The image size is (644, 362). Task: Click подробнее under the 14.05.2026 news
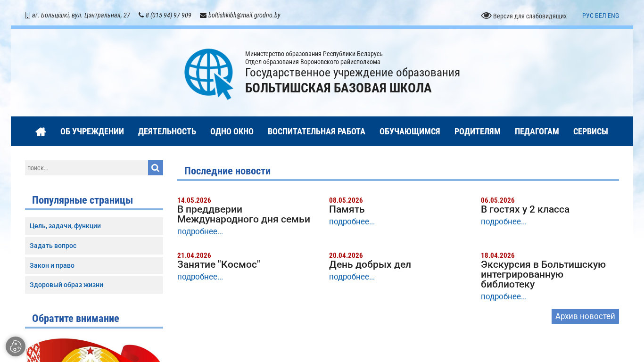(x=200, y=231)
